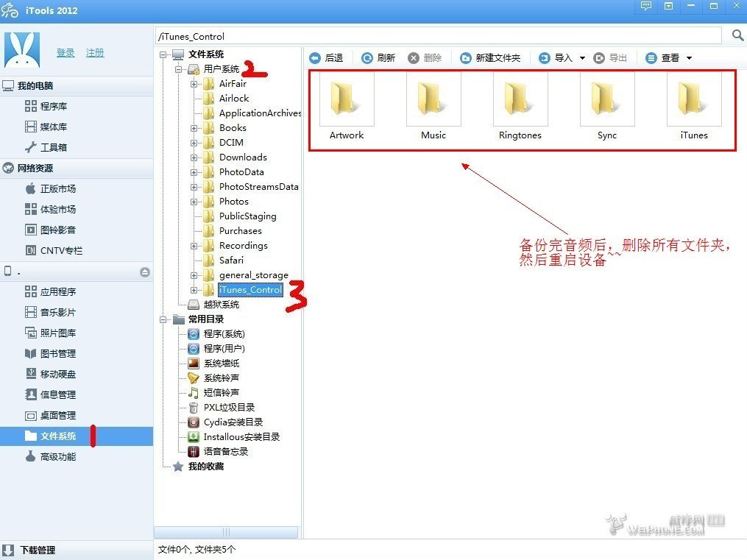Click the 注册 register link
The width and height of the screenshot is (747, 560).
click(95, 53)
